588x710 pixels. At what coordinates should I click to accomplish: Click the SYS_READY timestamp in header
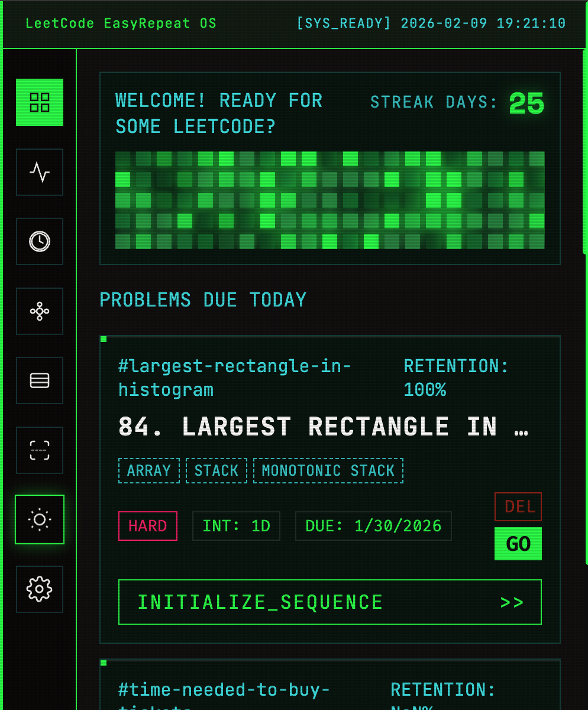tap(431, 24)
